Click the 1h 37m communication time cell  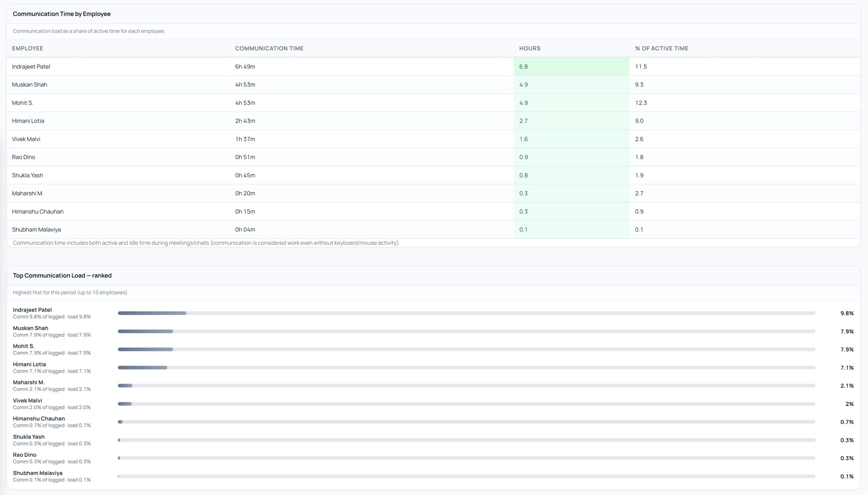(245, 139)
